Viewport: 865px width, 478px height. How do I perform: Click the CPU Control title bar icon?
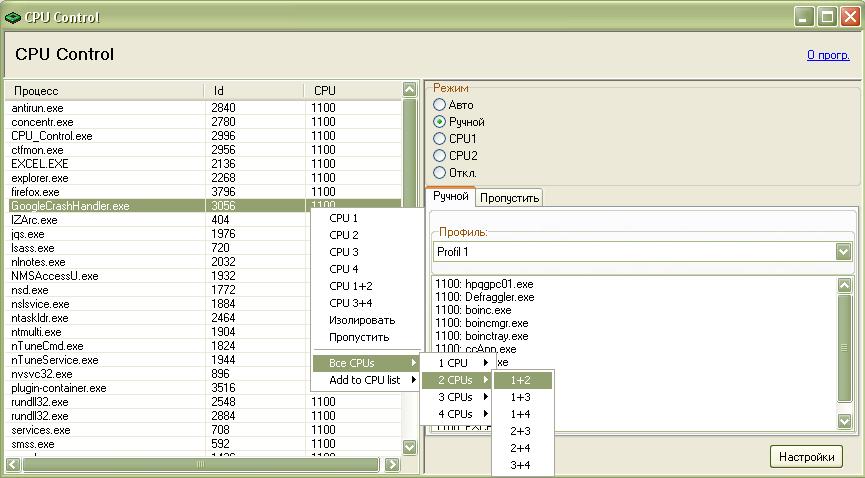(12, 17)
